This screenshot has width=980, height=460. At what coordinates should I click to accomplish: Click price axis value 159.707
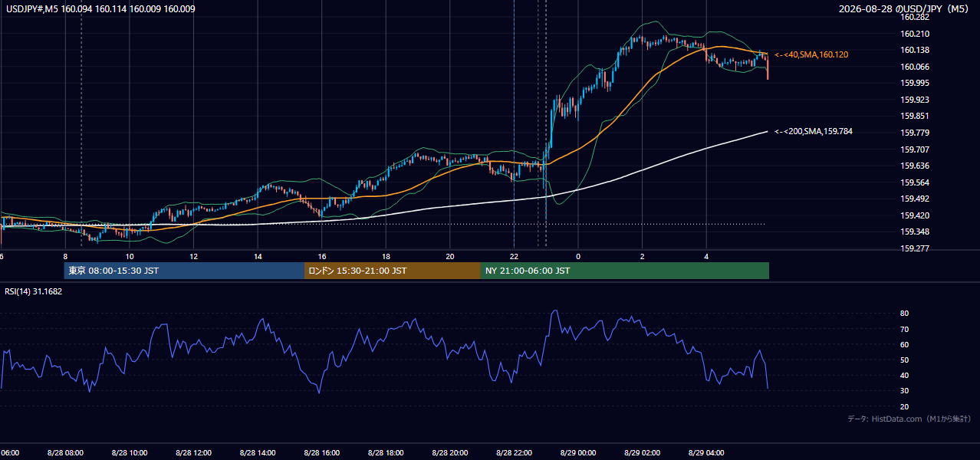(914, 149)
